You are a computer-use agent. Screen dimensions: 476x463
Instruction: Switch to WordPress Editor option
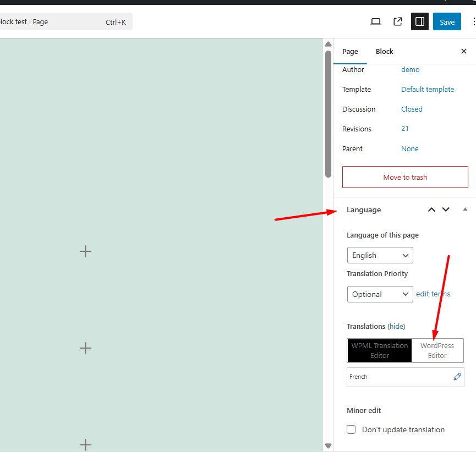click(437, 350)
